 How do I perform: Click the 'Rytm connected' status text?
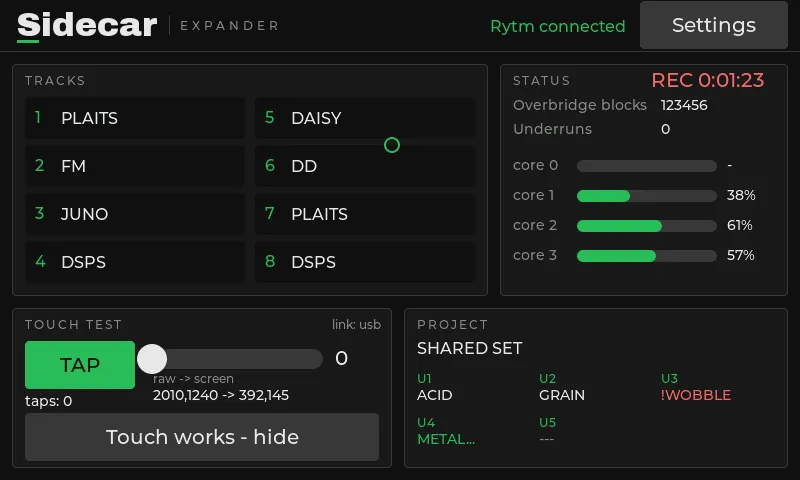558,26
